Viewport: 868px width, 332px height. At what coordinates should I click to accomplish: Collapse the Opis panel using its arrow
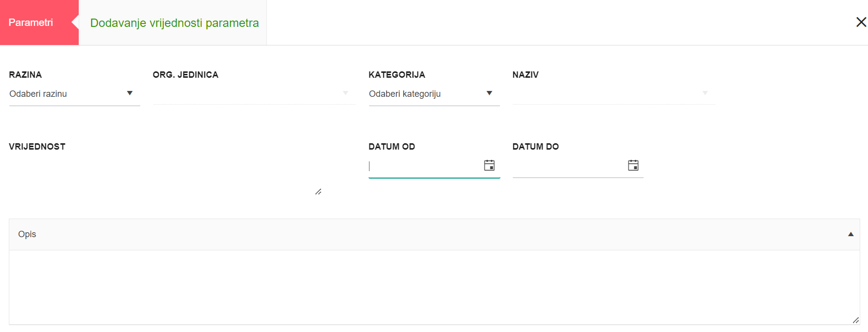pyautogui.click(x=850, y=234)
